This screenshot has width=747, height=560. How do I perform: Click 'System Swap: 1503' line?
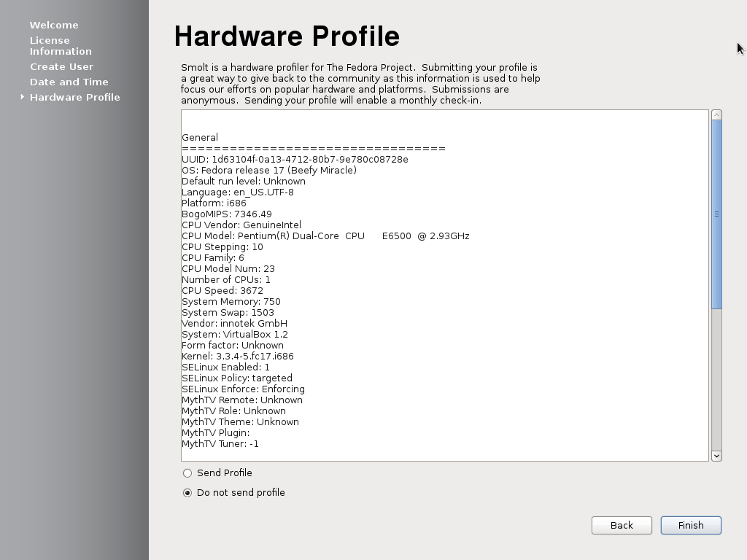(x=228, y=313)
